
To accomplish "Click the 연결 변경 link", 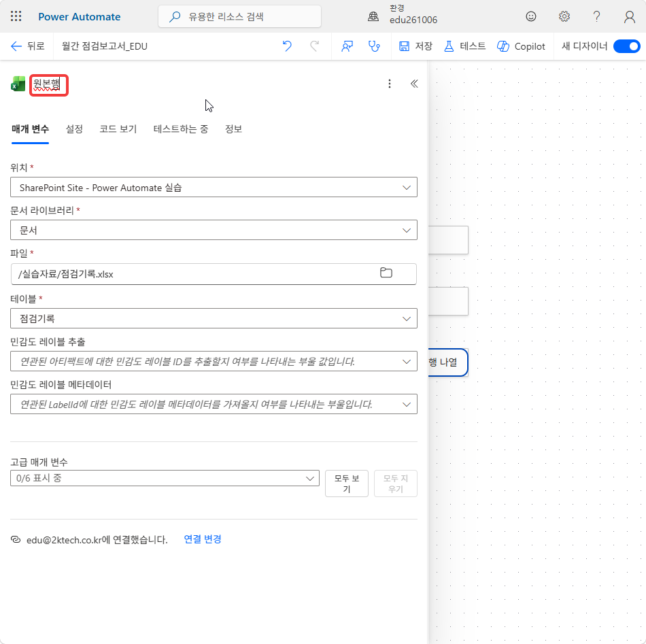I will (x=202, y=539).
